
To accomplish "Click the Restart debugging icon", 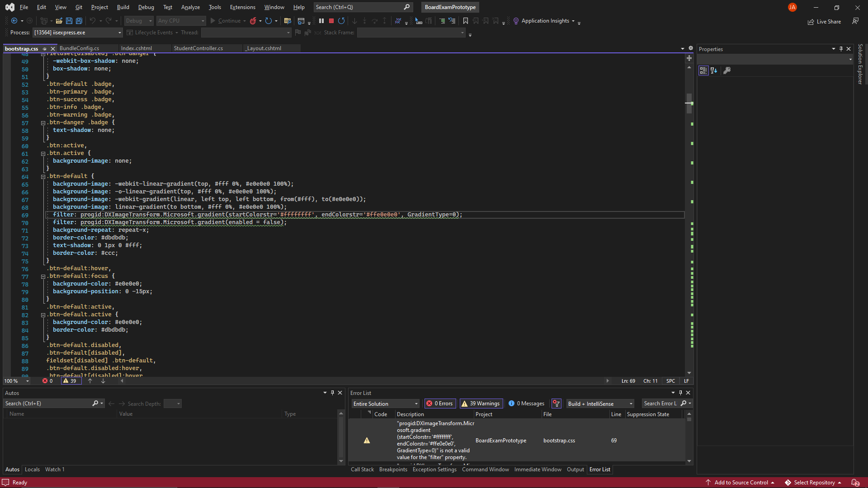I will pyautogui.click(x=341, y=21).
